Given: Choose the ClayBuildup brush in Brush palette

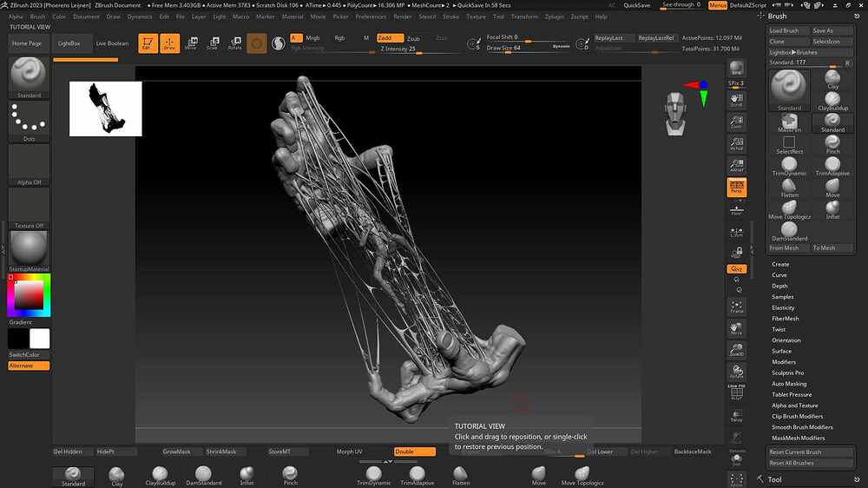Looking at the screenshot, I should (832, 102).
